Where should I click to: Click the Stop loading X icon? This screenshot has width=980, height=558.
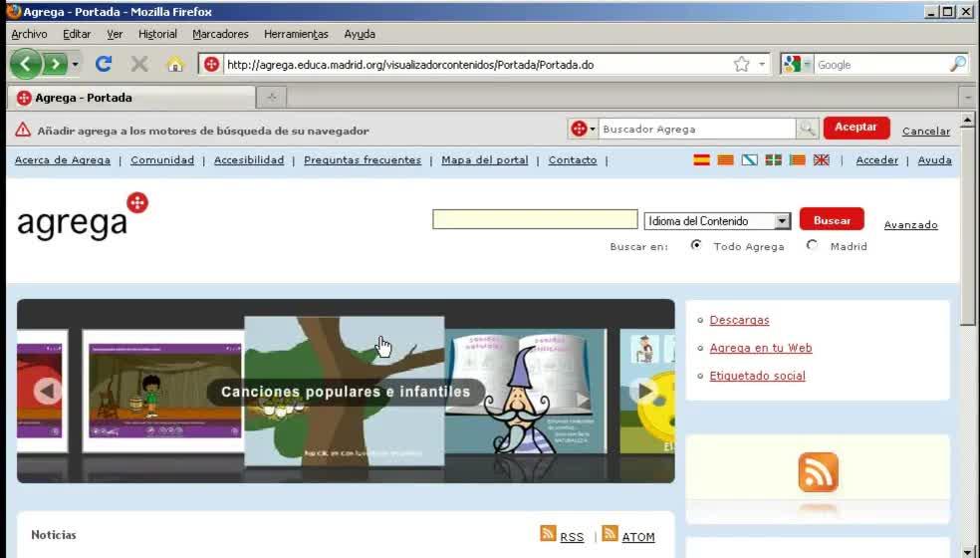pyautogui.click(x=139, y=64)
